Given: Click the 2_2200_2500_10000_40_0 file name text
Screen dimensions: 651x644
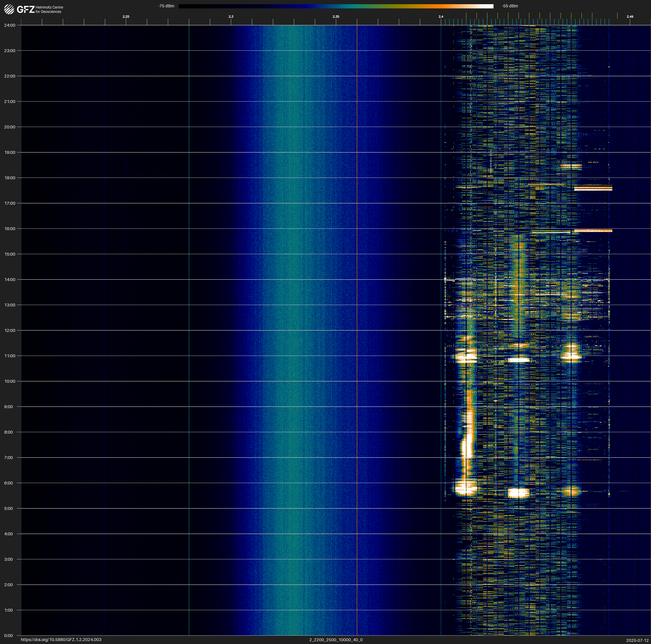Looking at the screenshot, I should (336, 640).
